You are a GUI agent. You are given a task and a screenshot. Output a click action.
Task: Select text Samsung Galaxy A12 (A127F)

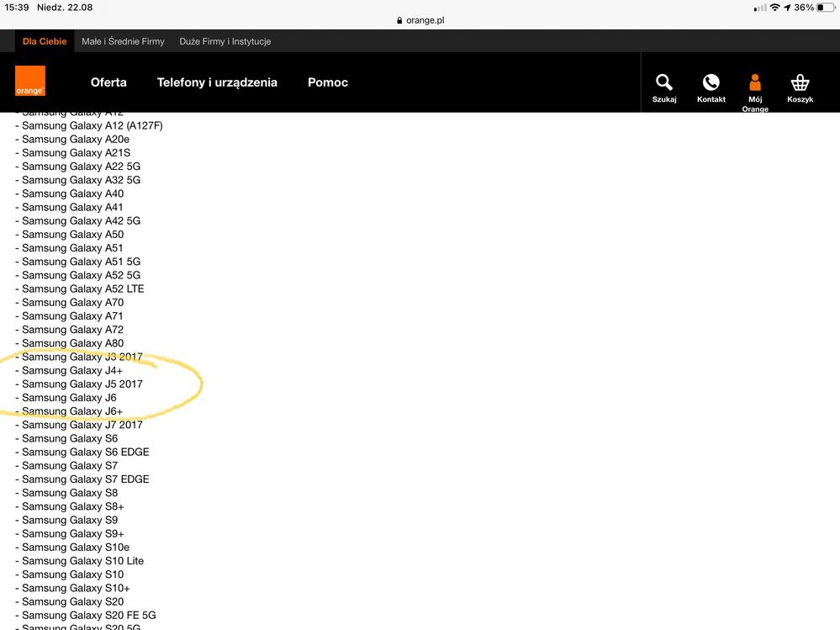[x=92, y=125]
